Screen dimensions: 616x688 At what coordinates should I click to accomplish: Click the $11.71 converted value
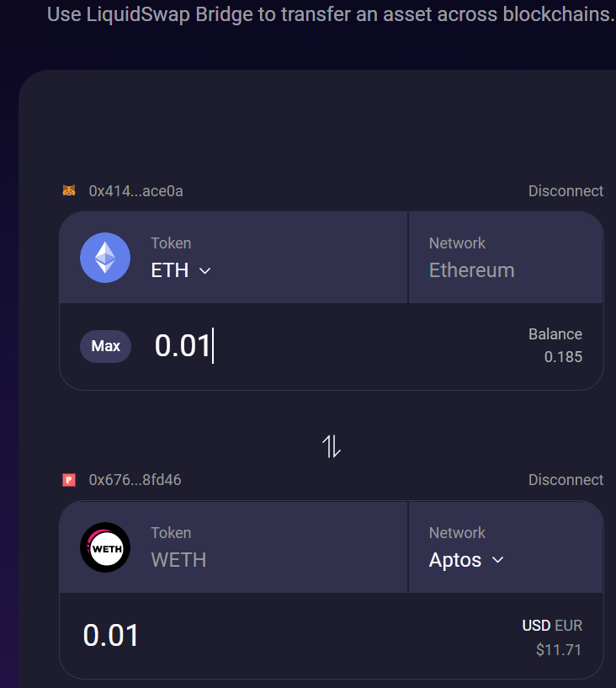[x=558, y=650]
